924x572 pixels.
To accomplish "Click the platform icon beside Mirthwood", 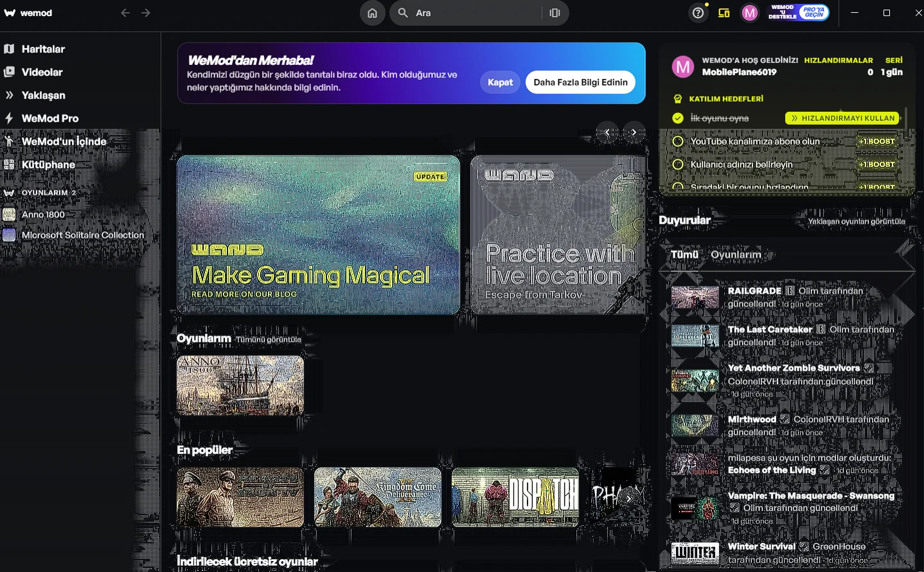I will click(785, 419).
